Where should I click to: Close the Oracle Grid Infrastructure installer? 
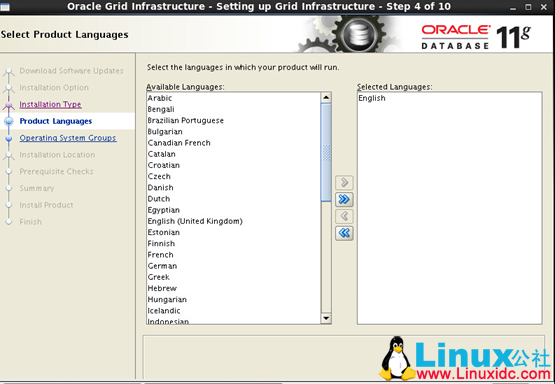click(544, 7)
